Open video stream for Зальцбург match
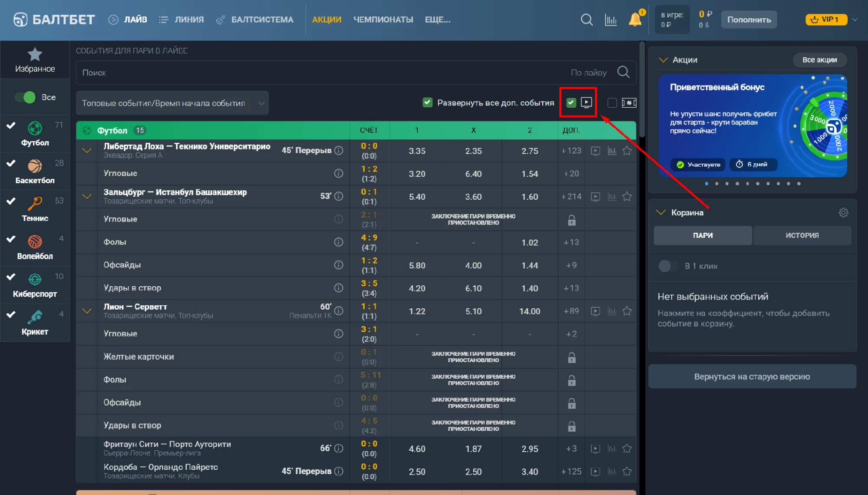This screenshot has width=868, height=495. click(x=595, y=197)
